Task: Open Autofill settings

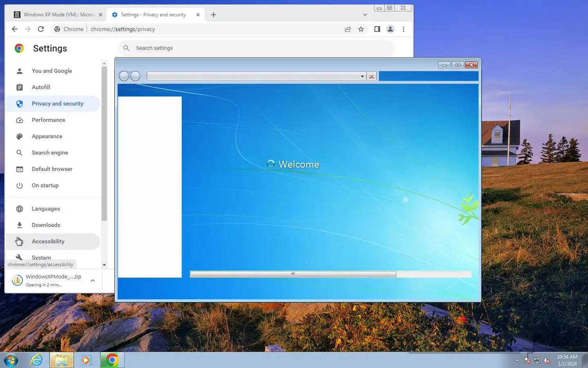Action: pos(53,87)
